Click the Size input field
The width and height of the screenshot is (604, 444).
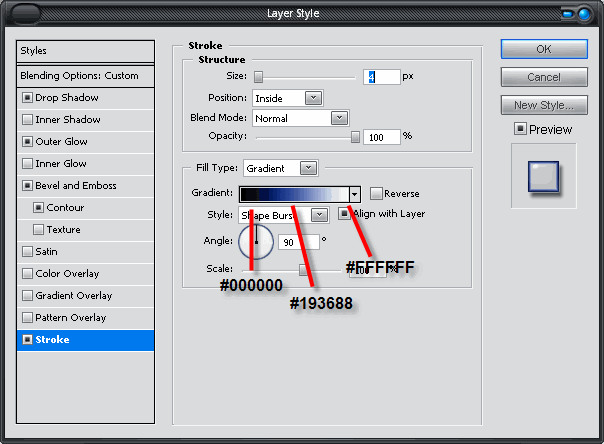coord(382,76)
